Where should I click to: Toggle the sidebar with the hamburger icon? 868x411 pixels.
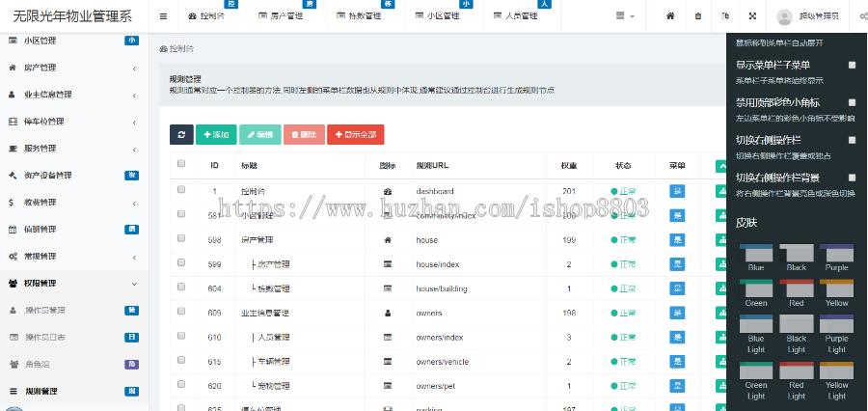(163, 16)
